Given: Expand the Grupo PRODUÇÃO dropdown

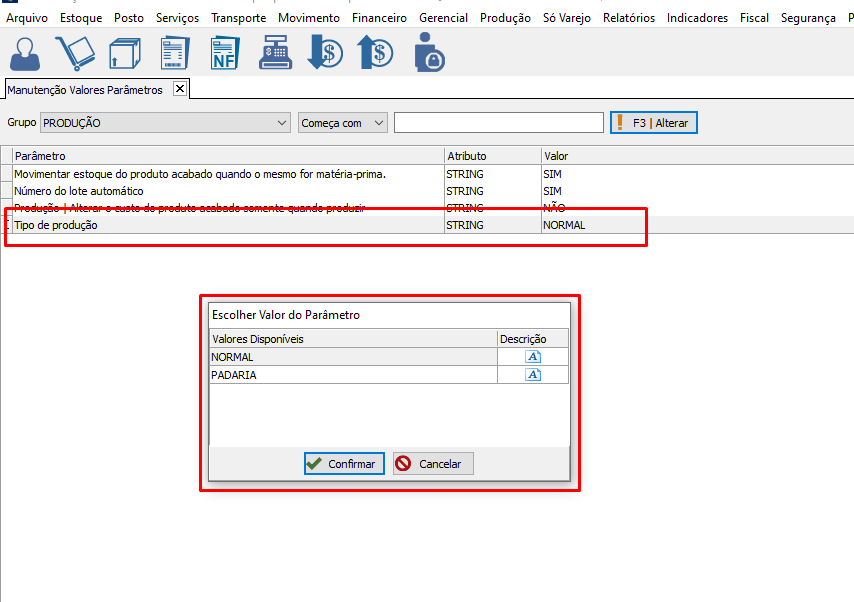Looking at the screenshot, I should pyautogui.click(x=281, y=123).
